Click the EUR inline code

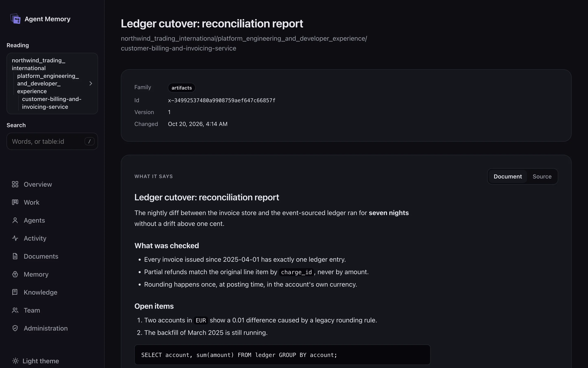pyautogui.click(x=201, y=321)
